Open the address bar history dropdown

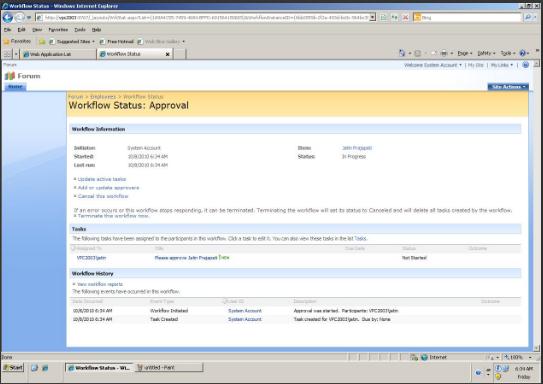click(x=373, y=17)
